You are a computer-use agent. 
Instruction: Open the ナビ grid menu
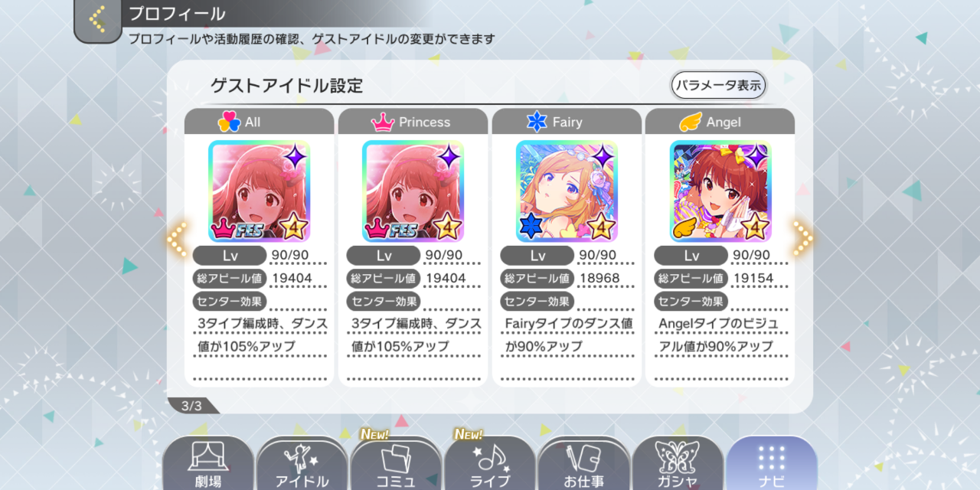tap(772, 464)
